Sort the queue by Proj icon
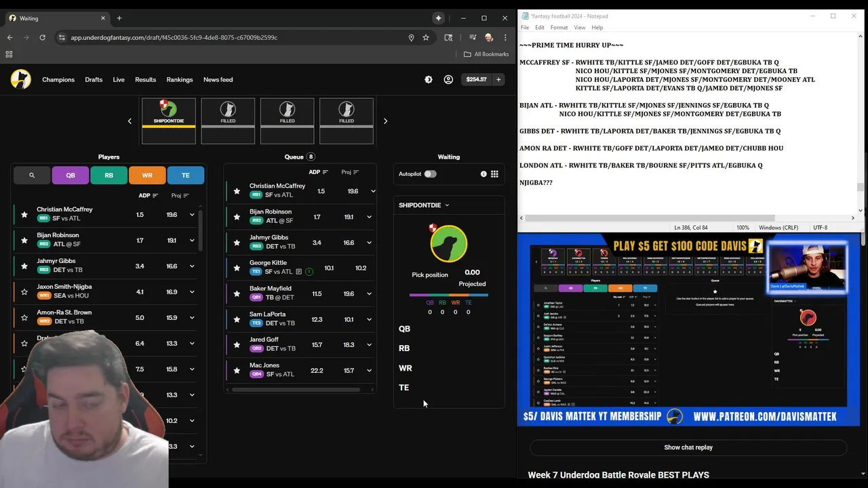 [x=356, y=172]
